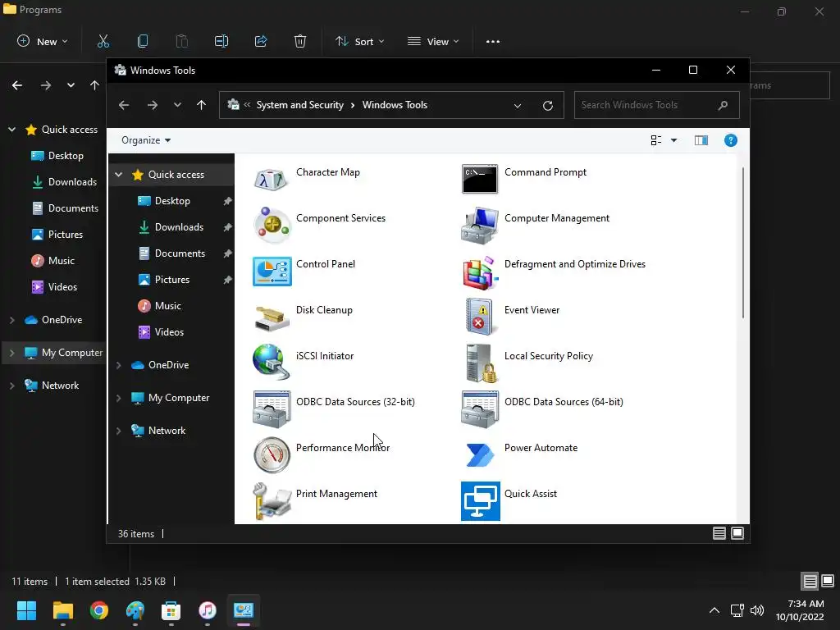The image size is (840, 630).
Task: Open recent locations dropdown in Windows Tools
Action: (177, 105)
